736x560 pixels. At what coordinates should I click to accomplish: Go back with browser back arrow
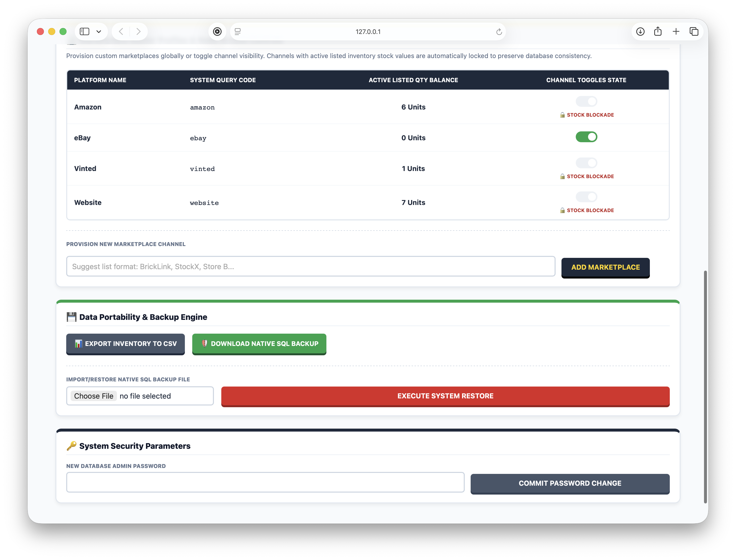(x=121, y=32)
